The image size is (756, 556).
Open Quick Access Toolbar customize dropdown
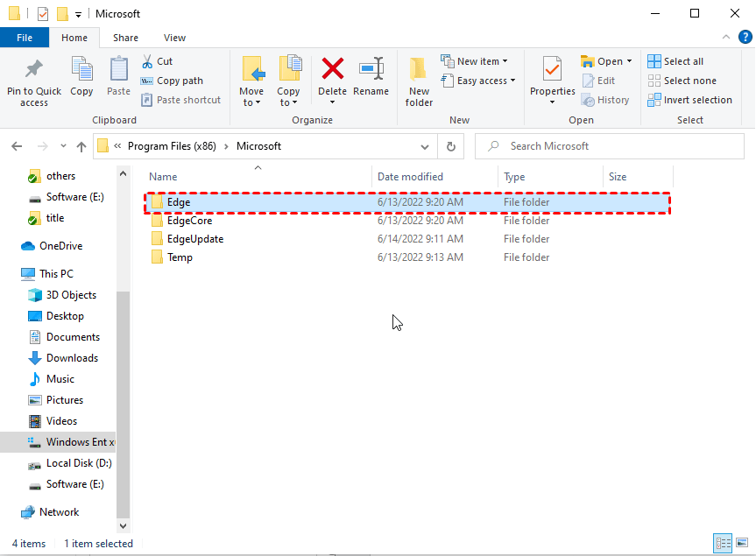78,15
